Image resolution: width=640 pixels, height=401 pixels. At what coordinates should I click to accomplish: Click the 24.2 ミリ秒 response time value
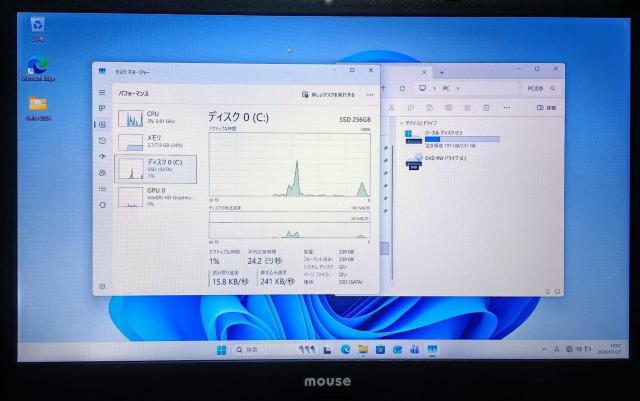[x=264, y=261]
